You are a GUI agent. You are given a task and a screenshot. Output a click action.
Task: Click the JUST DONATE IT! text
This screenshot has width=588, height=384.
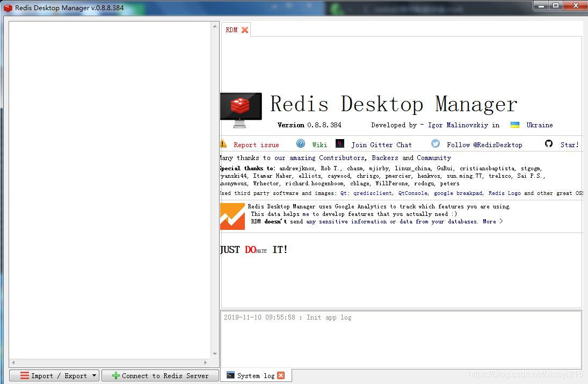click(x=254, y=250)
